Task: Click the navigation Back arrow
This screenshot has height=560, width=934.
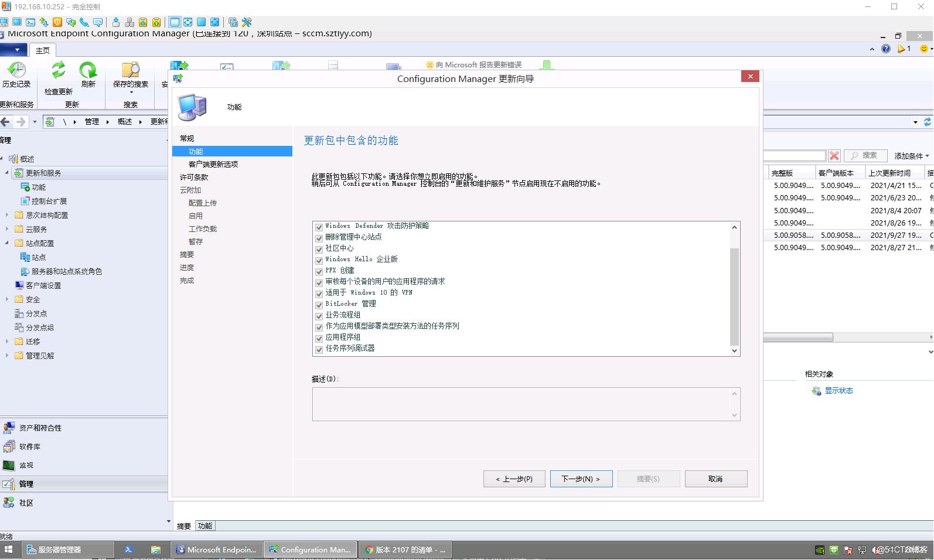Action: pos(5,122)
